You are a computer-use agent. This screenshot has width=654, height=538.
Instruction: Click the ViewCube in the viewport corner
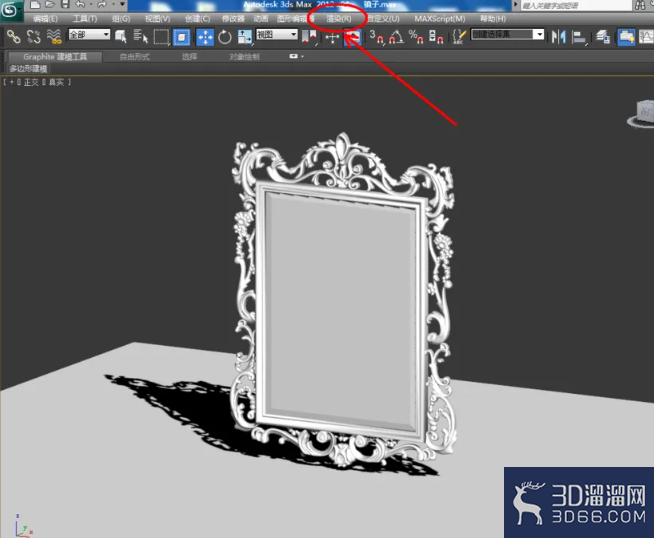(642, 114)
